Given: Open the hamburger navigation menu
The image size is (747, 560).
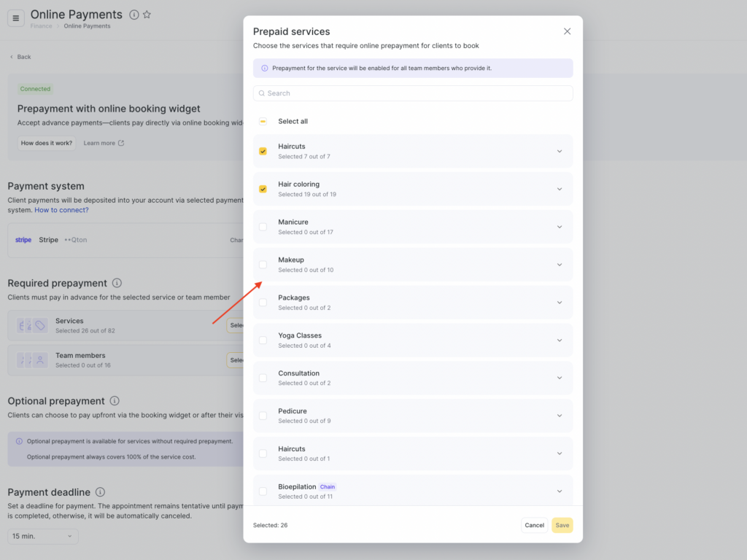Looking at the screenshot, I should click(x=16, y=18).
